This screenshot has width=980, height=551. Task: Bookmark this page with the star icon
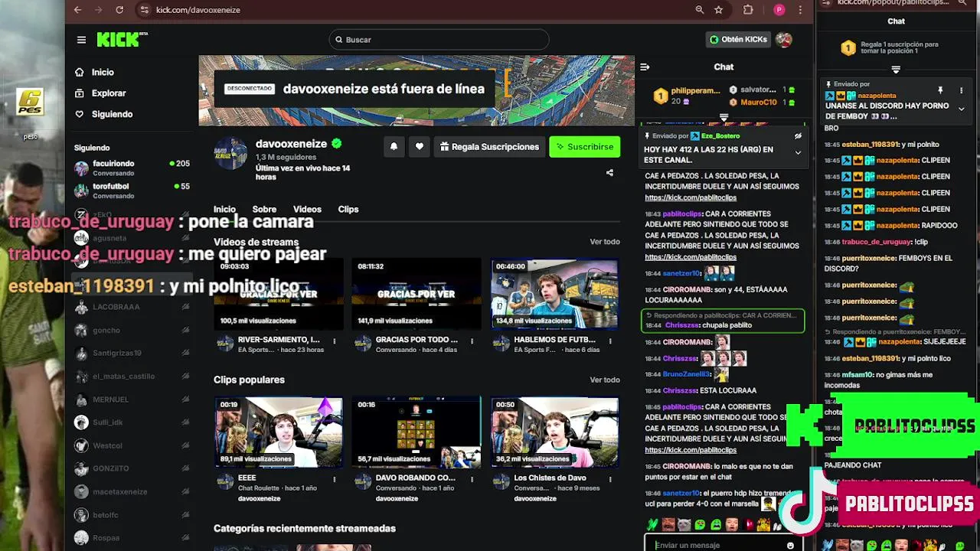coord(719,10)
